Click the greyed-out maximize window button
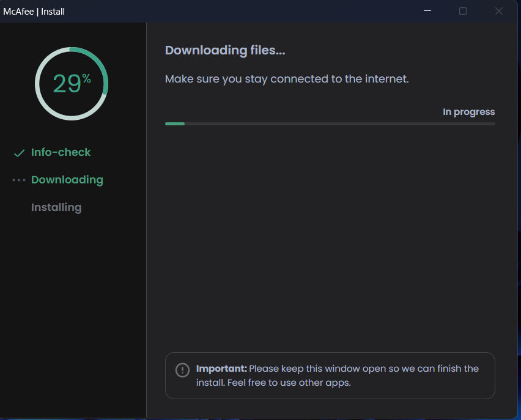This screenshot has height=420, width=521. click(463, 11)
